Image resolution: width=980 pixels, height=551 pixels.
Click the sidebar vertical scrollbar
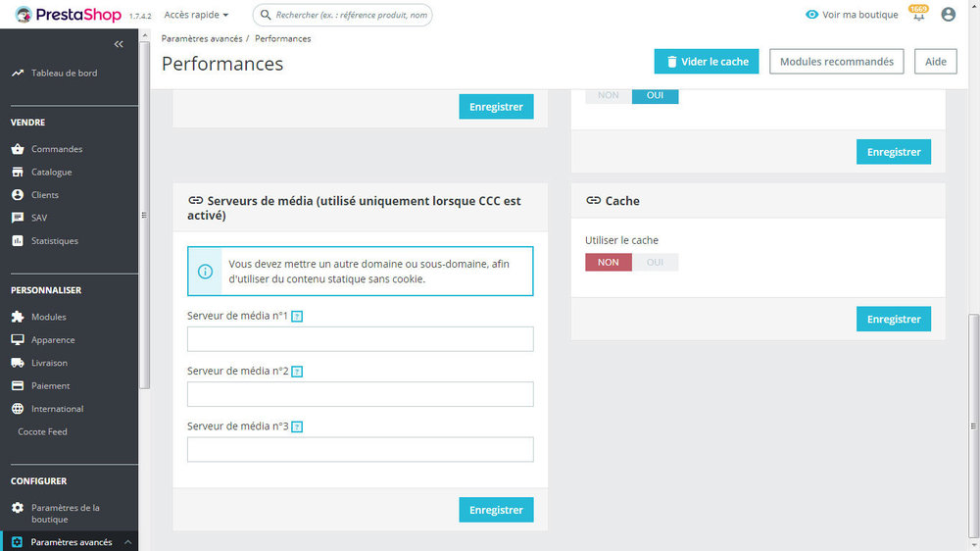pos(144,215)
